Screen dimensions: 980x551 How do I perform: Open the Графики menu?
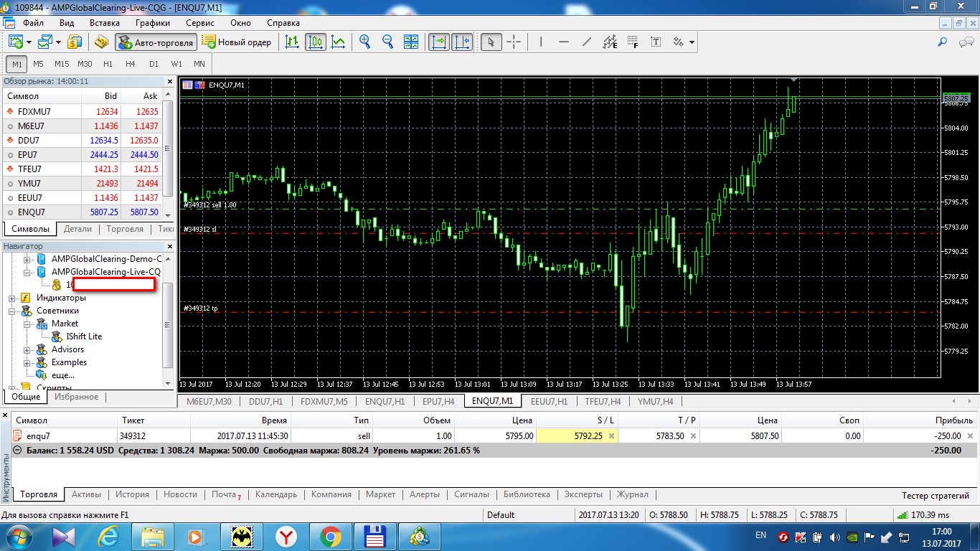click(x=152, y=23)
